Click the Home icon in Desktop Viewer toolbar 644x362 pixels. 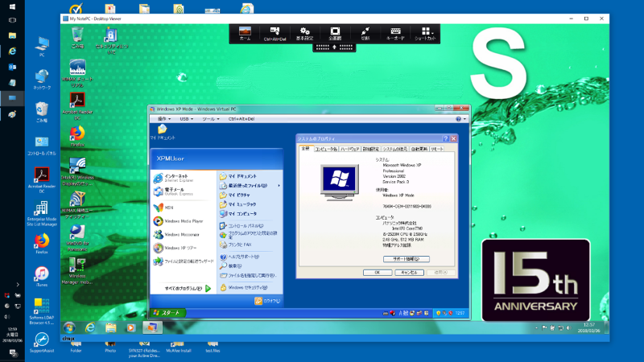click(x=245, y=32)
